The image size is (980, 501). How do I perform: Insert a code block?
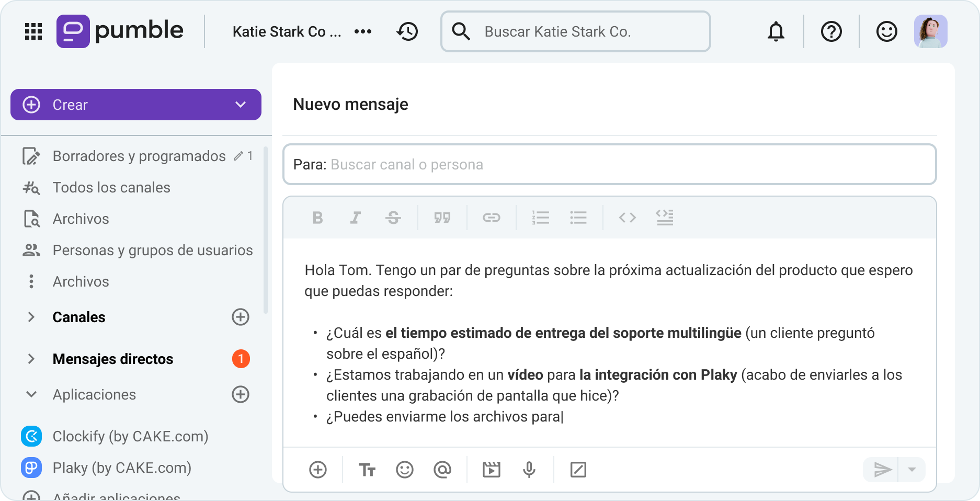tap(627, 218)
